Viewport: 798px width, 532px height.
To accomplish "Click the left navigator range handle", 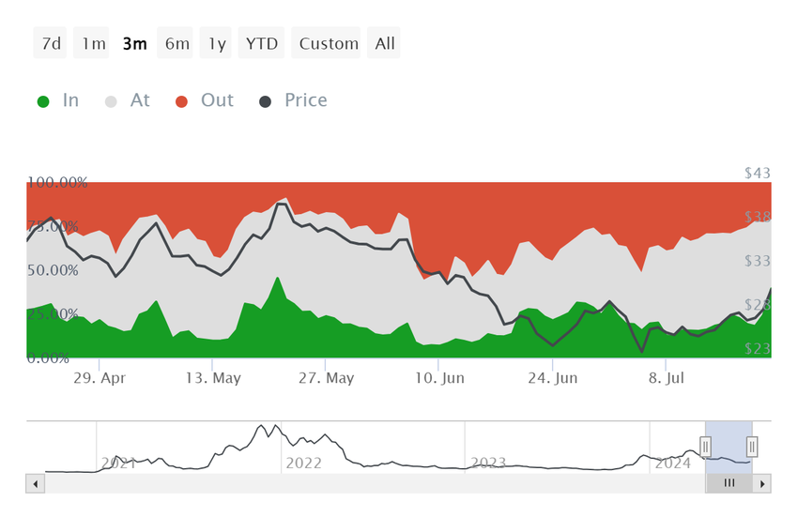I will coord(706,447).
